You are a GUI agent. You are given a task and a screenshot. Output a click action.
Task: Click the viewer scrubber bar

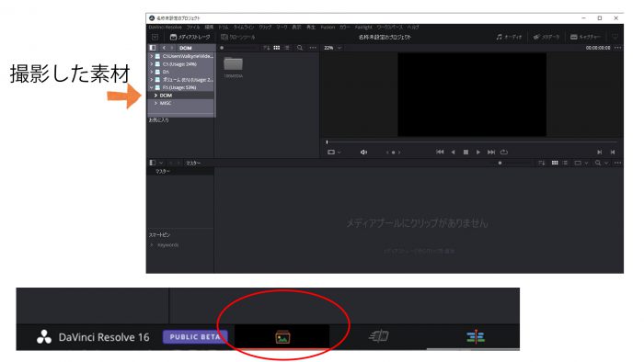[472, 142]
